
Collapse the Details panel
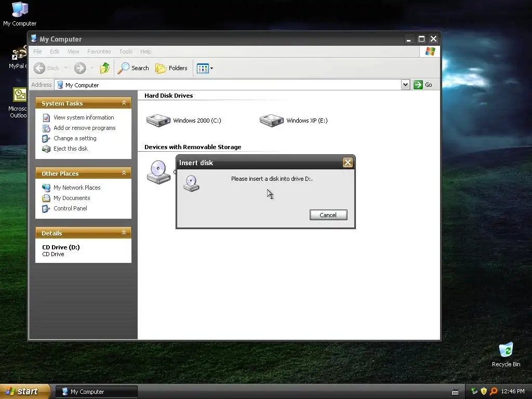124,233
